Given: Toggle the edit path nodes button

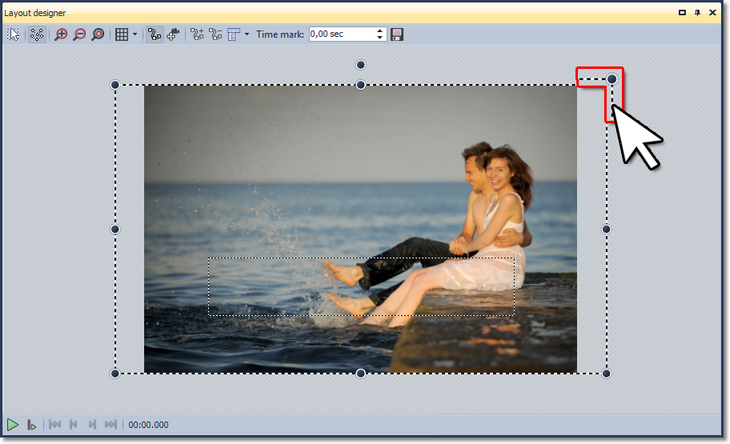Looking at the screenshot, I should click(153, 34).
